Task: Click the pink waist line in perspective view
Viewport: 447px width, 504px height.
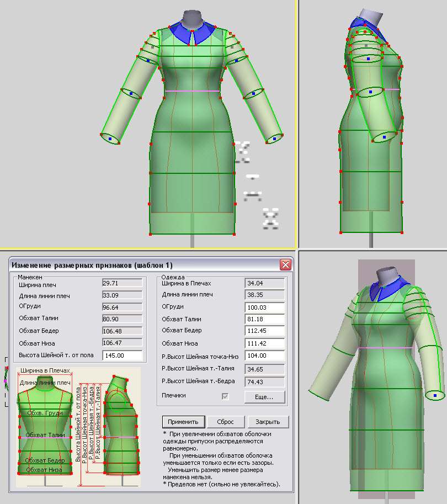Action: coord(385,348)
